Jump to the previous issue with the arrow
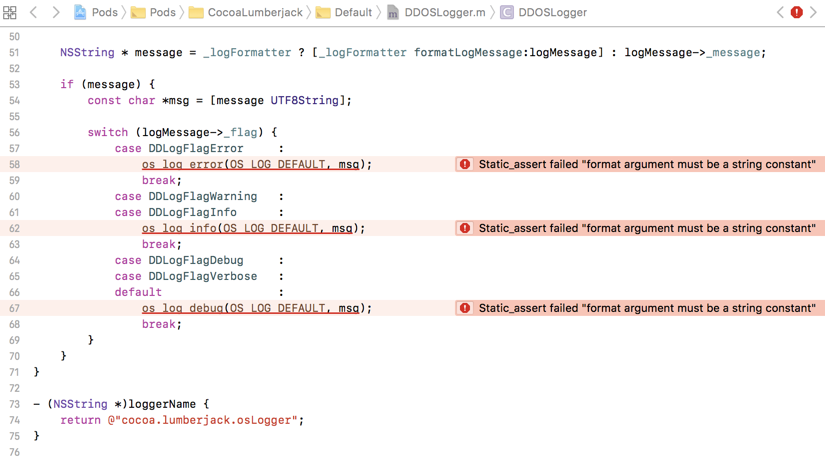The width and height of the screenshot is (825, 458). coord(780,12)
